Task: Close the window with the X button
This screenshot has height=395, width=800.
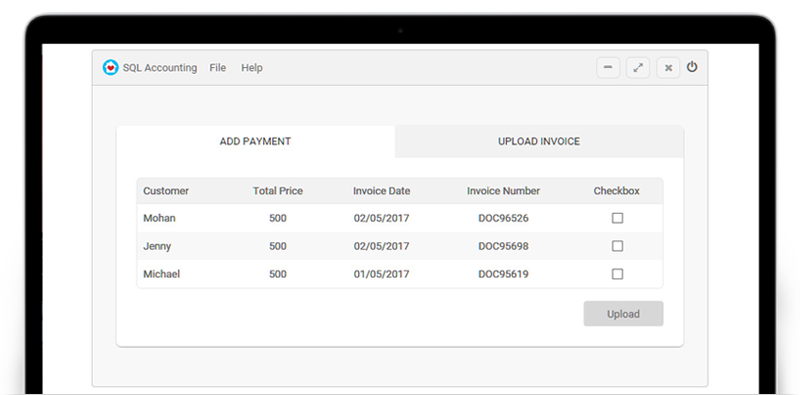Action: click(668, 68)
